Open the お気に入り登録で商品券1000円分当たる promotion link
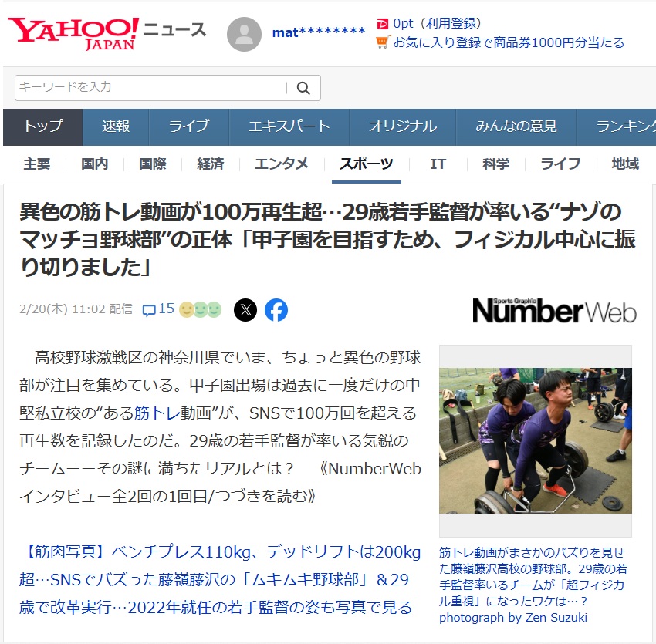The height and width of the screenshot is (644, 656). click(509, 42)
